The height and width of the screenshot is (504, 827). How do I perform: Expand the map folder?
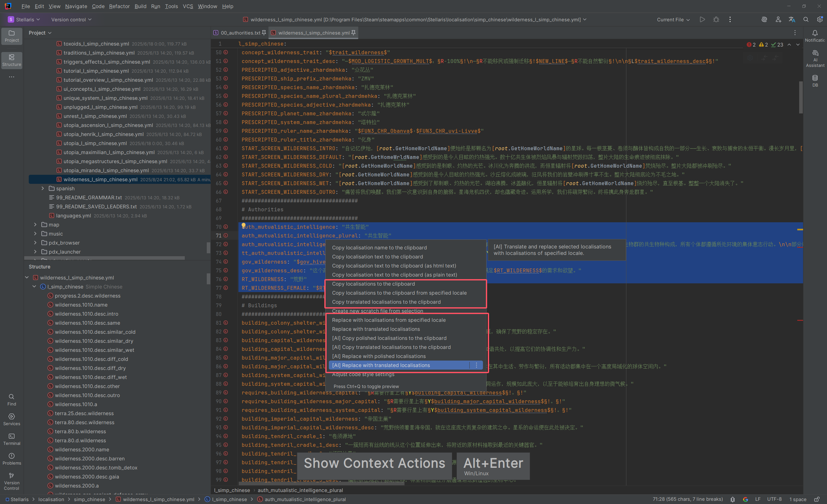(x=35, y=225)
